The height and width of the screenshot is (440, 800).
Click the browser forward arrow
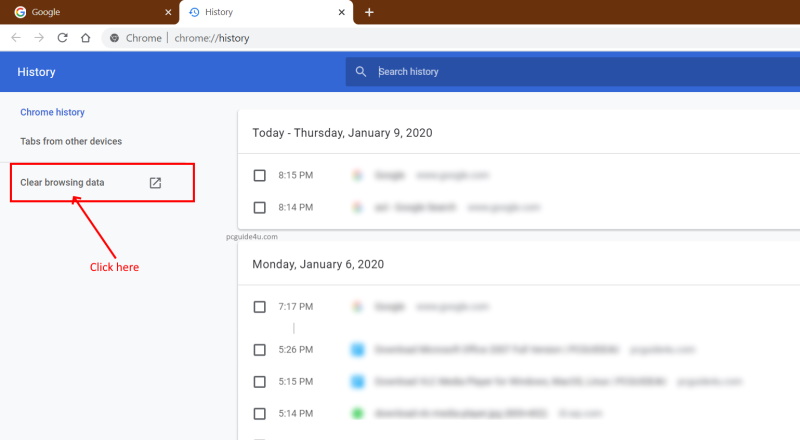point(39,38)
